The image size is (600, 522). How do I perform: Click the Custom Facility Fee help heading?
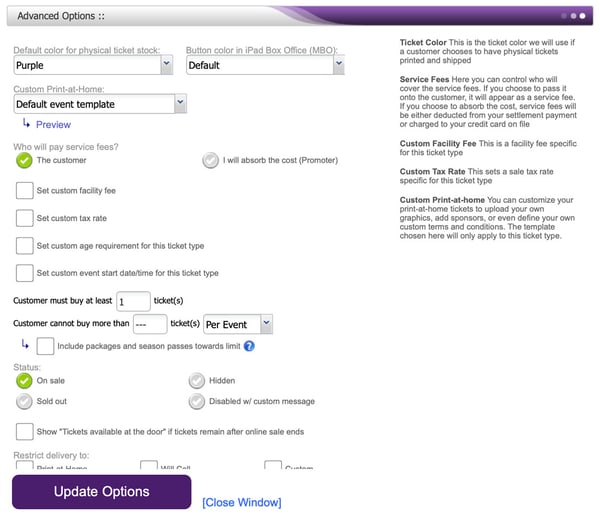pos(438,144)
